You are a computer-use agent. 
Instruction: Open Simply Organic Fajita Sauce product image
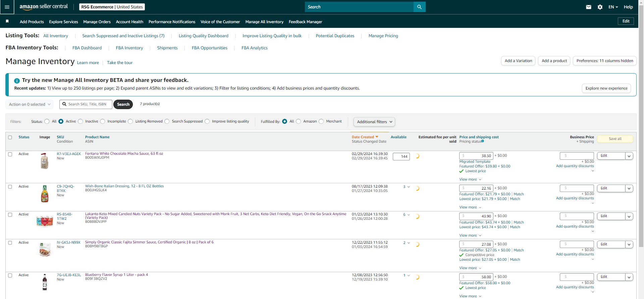click(45, 249)
